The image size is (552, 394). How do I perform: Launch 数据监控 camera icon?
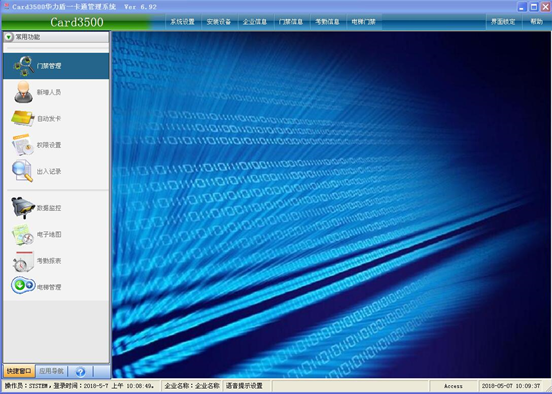23,207
